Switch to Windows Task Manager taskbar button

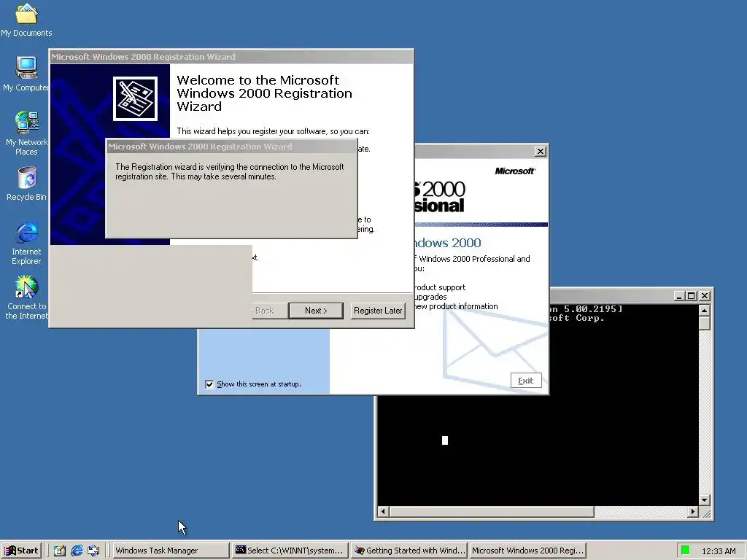(x=171, y=551)
